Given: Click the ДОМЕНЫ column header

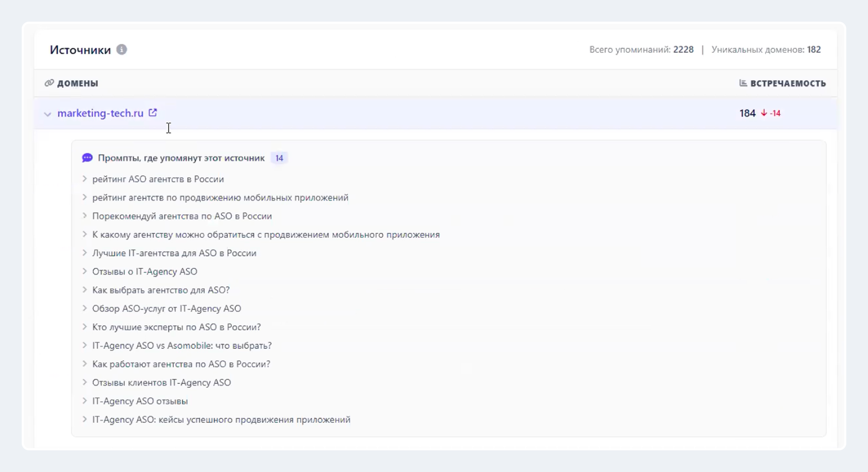Looking at the screenshot, I should (x=77, y=83).
